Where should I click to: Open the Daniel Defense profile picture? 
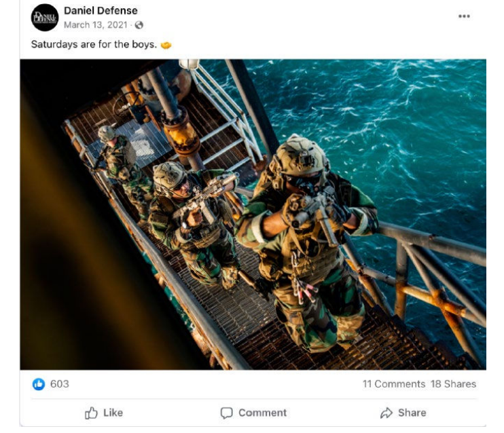[x=45, y=18]
